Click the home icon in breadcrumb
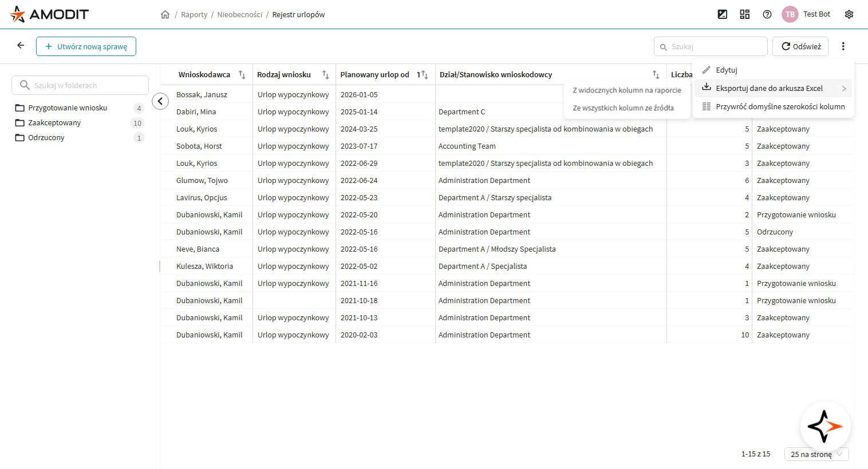 pyautogui.click(x=165, y=15)
